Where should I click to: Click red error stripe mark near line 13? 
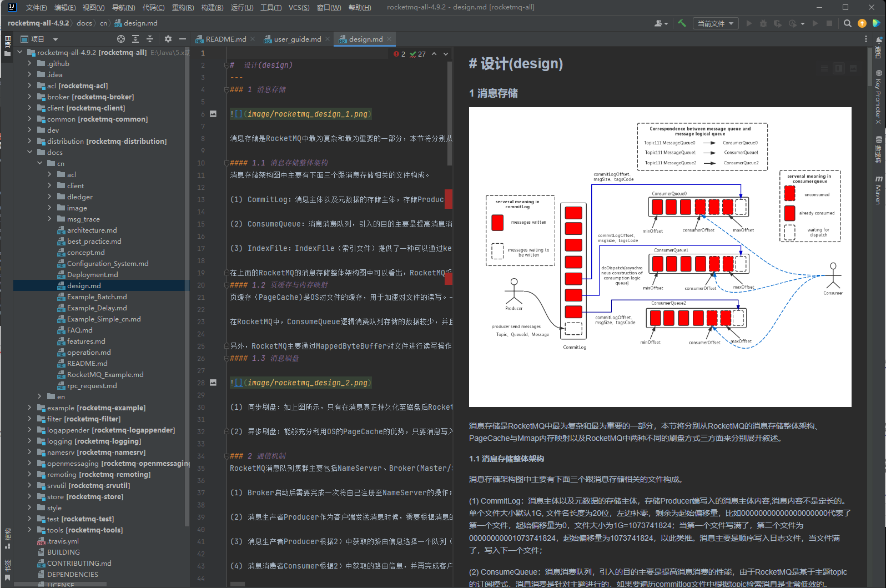pyautogui.click(x=449, y=199)
